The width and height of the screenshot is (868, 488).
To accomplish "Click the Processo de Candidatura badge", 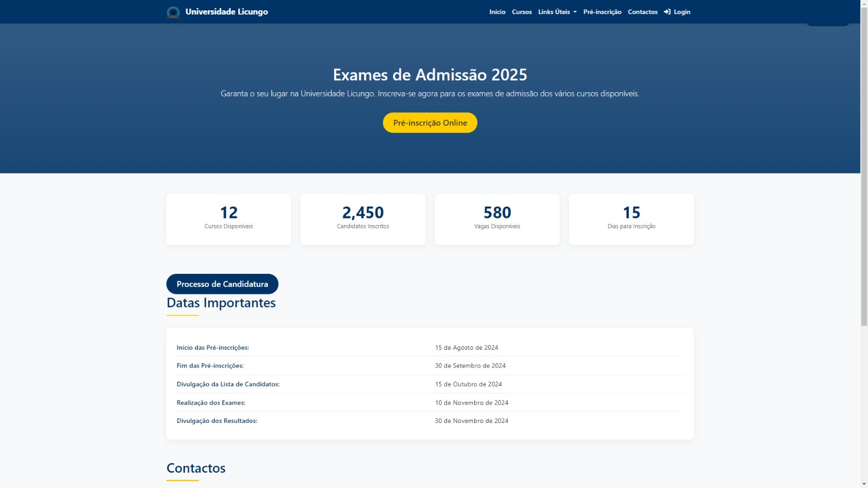I will [x=222, y=284].
